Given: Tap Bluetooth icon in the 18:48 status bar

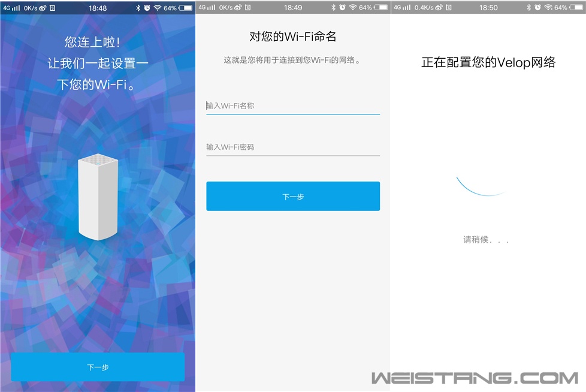Looking at the screenshot, I should (137, 8).
